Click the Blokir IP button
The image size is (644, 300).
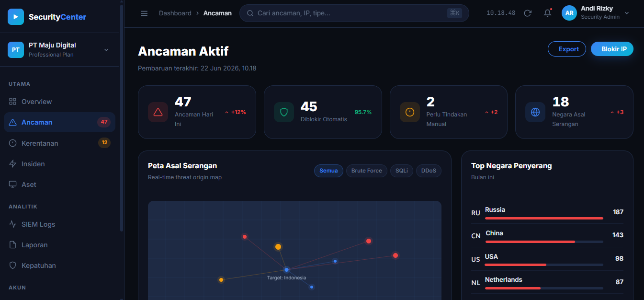[x=612, y=49]
